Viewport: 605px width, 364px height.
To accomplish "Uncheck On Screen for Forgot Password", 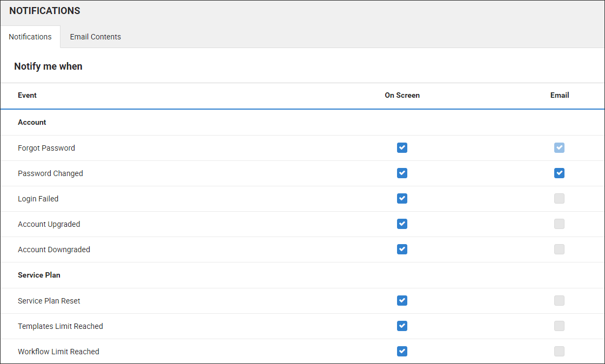I will (402, 148).
